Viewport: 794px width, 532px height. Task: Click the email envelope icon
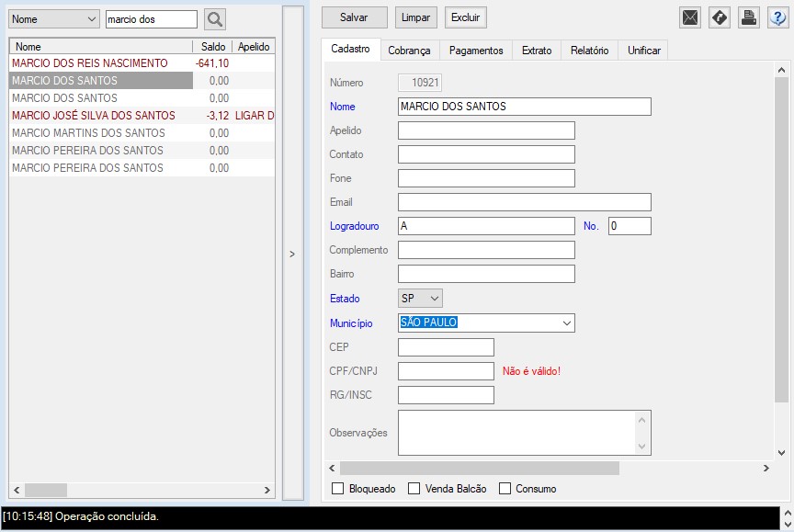(x=690, y=17)
